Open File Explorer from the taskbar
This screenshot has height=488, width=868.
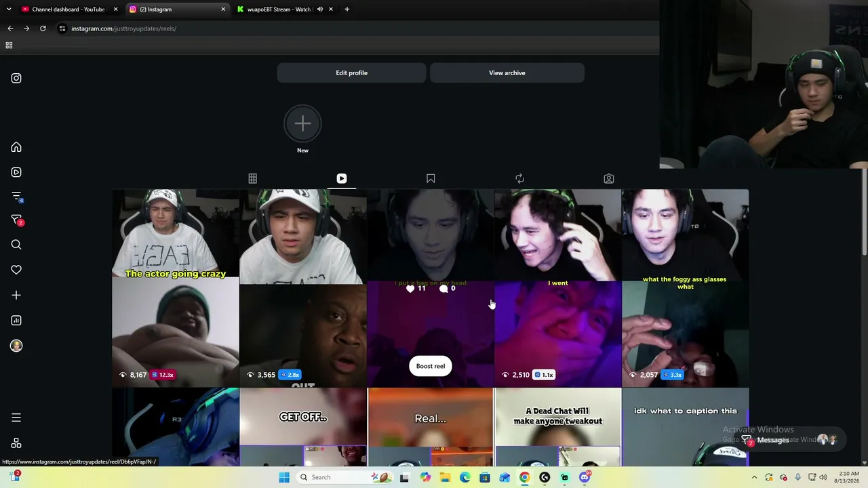(x=445, y=477)
